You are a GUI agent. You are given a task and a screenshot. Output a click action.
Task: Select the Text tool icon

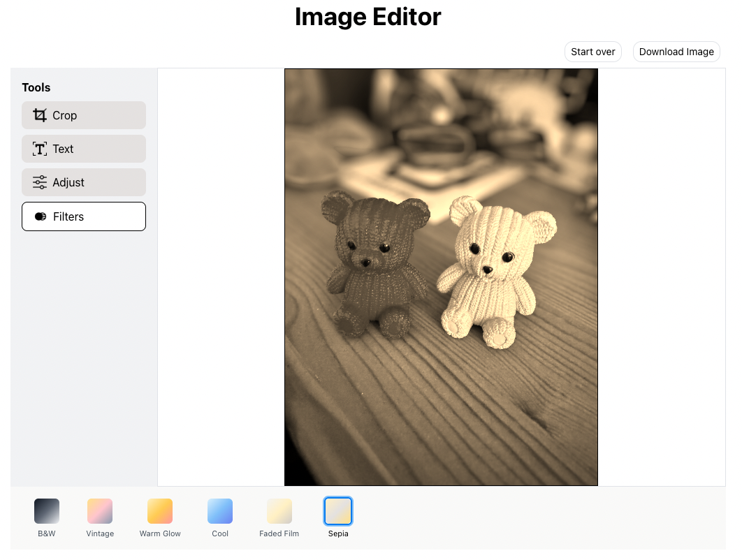(40, 149)
